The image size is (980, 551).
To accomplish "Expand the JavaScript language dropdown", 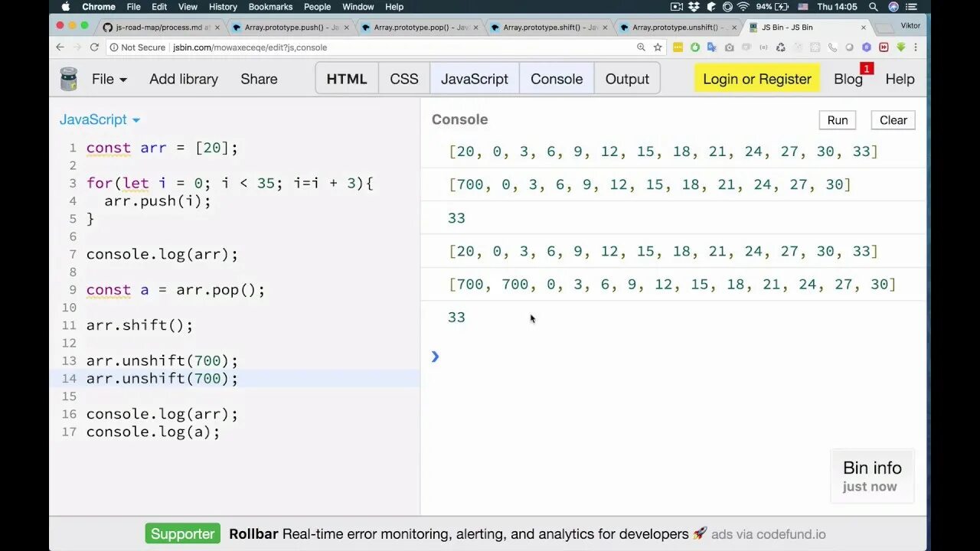I will pos(100,119).
